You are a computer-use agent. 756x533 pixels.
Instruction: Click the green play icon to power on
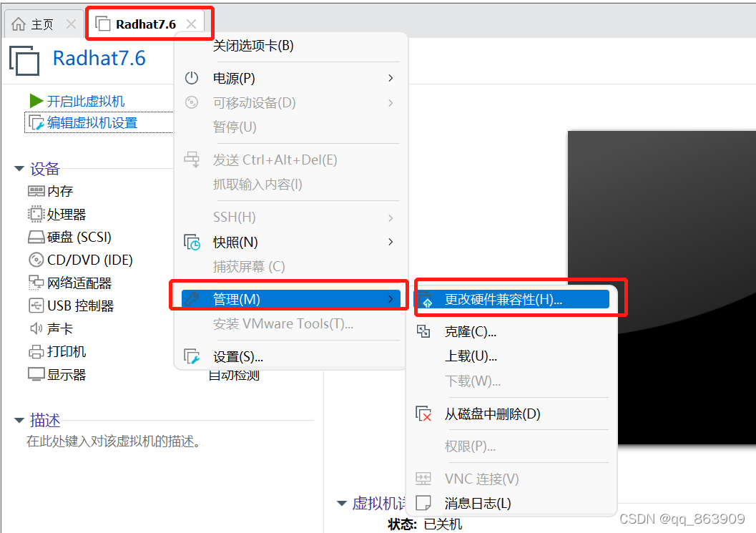coord(36,101)
